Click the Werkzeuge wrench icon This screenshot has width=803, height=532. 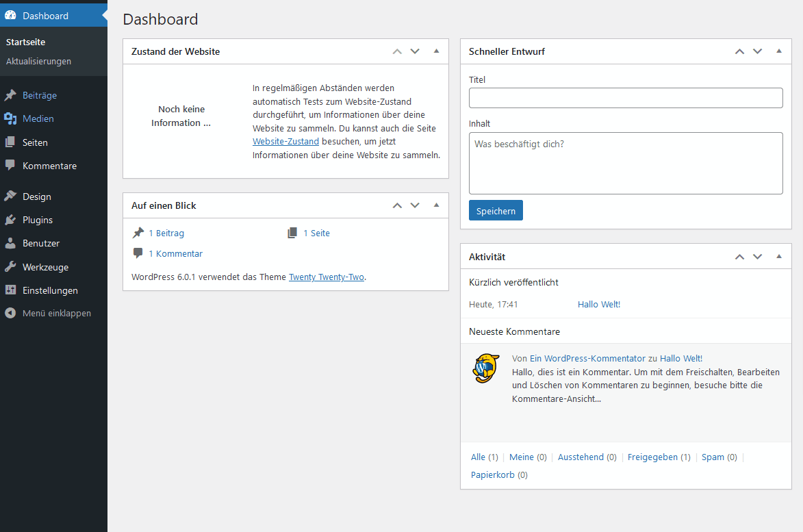(x=10, y=267)
